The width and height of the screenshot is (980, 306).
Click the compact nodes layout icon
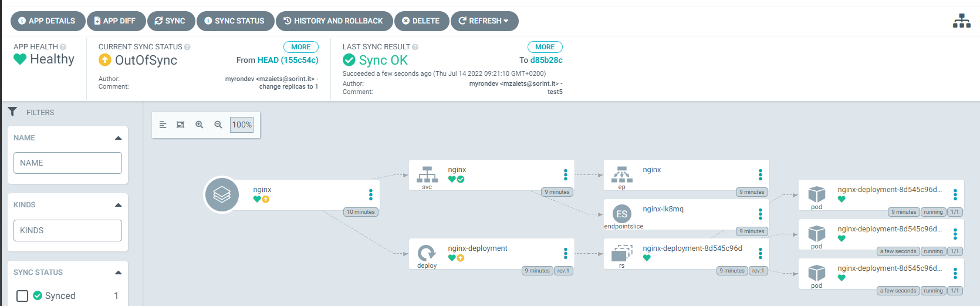point(163,125)
